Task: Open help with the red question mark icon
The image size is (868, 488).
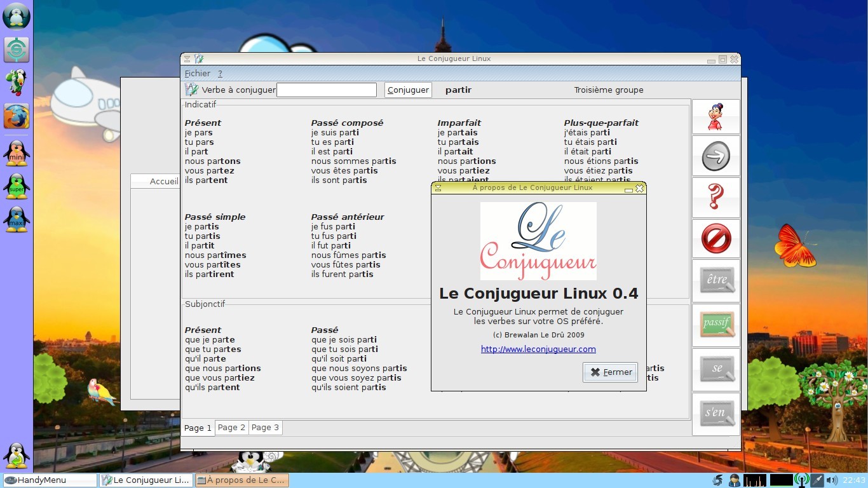Action: pos(716,197)
